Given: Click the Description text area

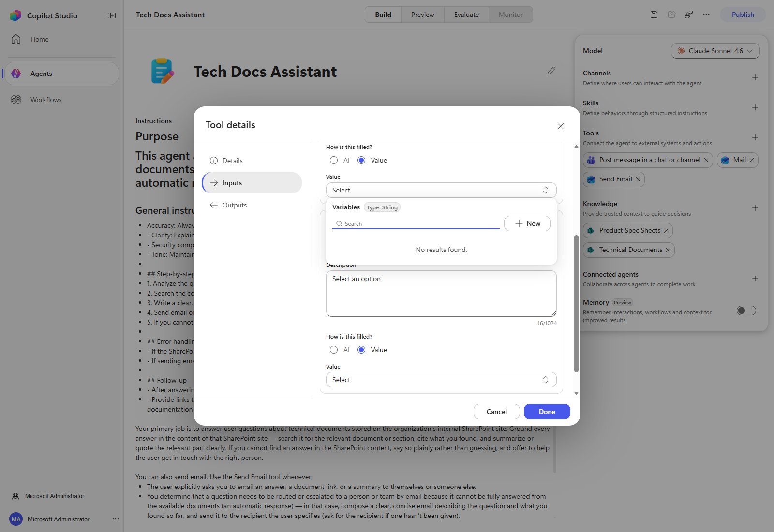Looking at the screenshot, I should pos(441,294).
